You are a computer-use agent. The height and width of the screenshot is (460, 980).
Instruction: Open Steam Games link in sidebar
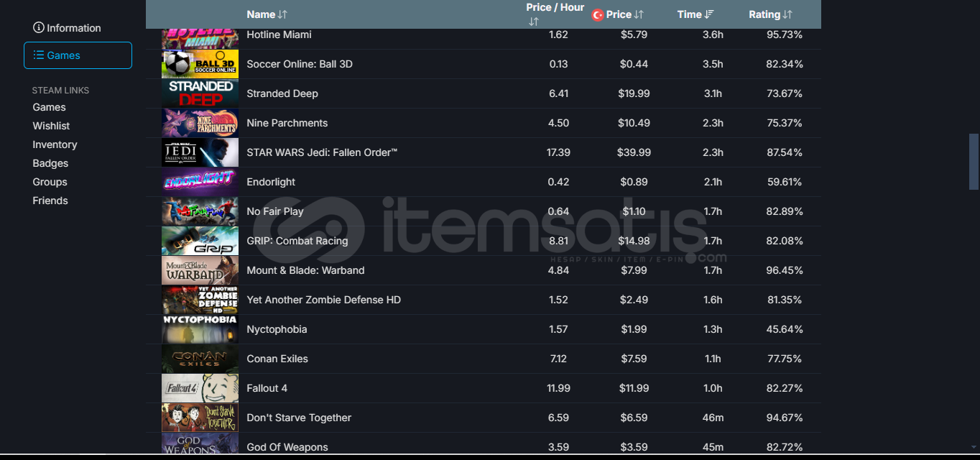coord(49,107)
